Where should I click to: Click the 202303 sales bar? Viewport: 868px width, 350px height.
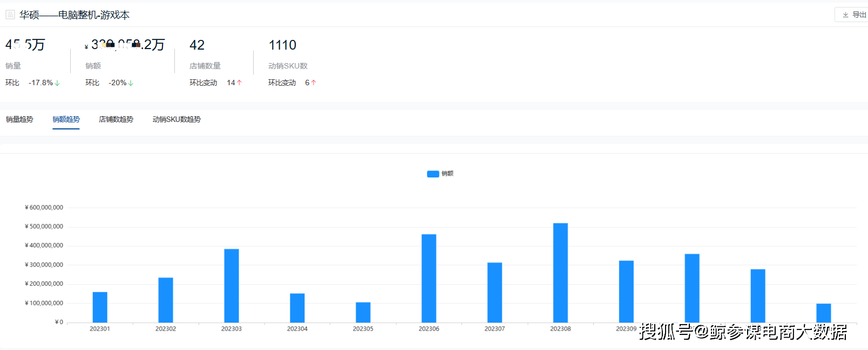tap(232, 286)
